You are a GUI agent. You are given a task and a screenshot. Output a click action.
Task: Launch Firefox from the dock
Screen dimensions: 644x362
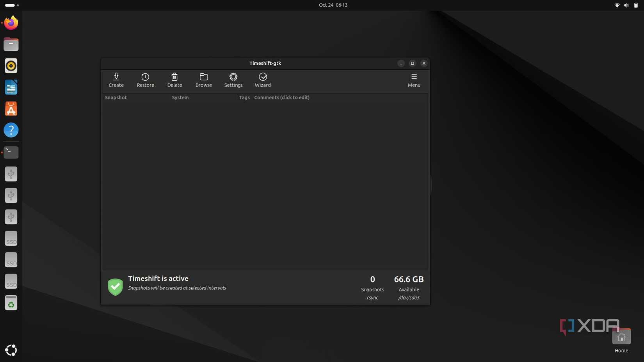click(x=11, y=23)
